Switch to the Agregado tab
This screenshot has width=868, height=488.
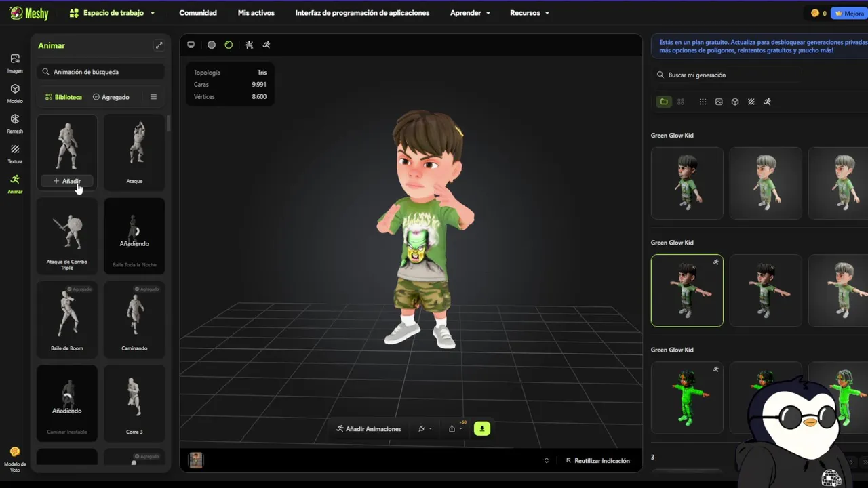click(x=111, y=97)
